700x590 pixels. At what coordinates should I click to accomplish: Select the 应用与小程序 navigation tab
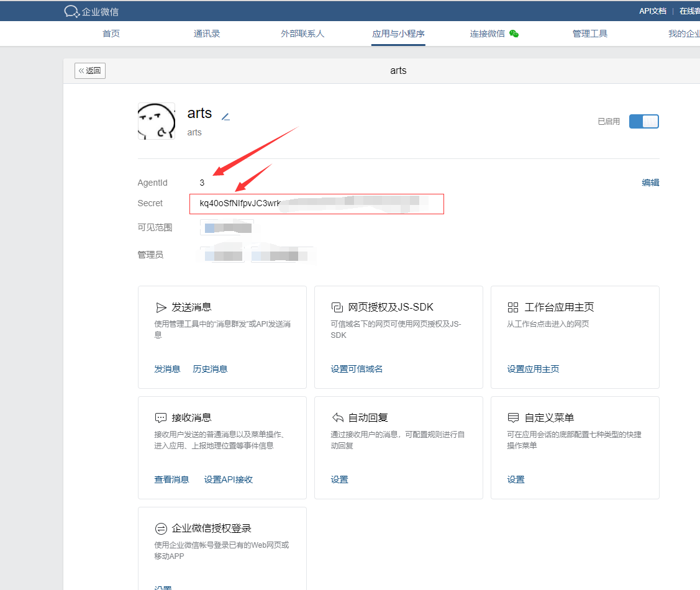(398, 34)
